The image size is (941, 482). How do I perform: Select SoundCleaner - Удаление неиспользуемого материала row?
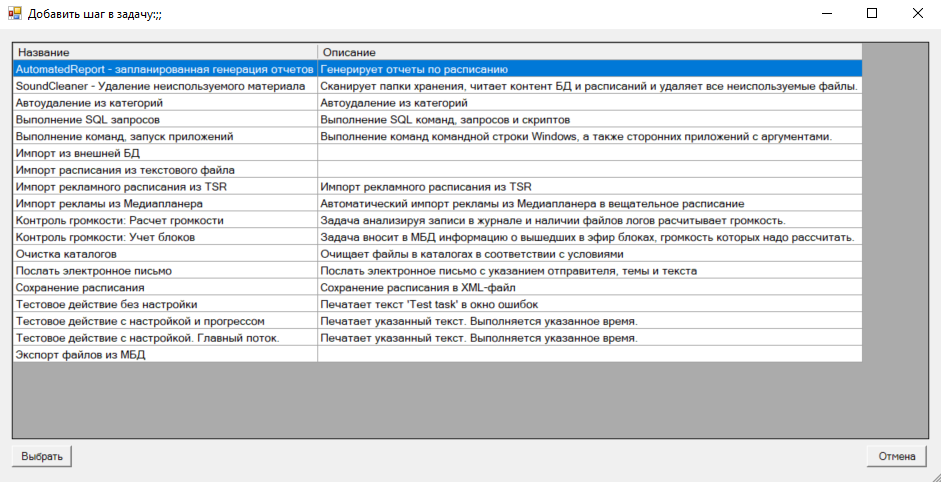[437, 86]
